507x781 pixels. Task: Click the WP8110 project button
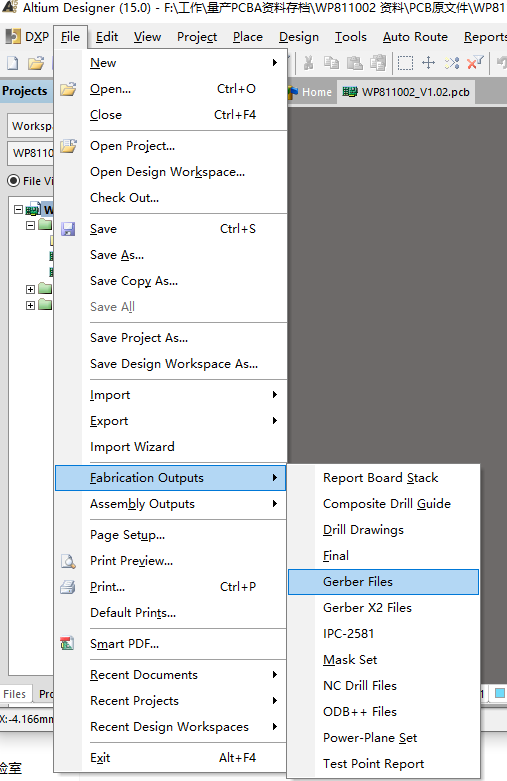[31, 153]
